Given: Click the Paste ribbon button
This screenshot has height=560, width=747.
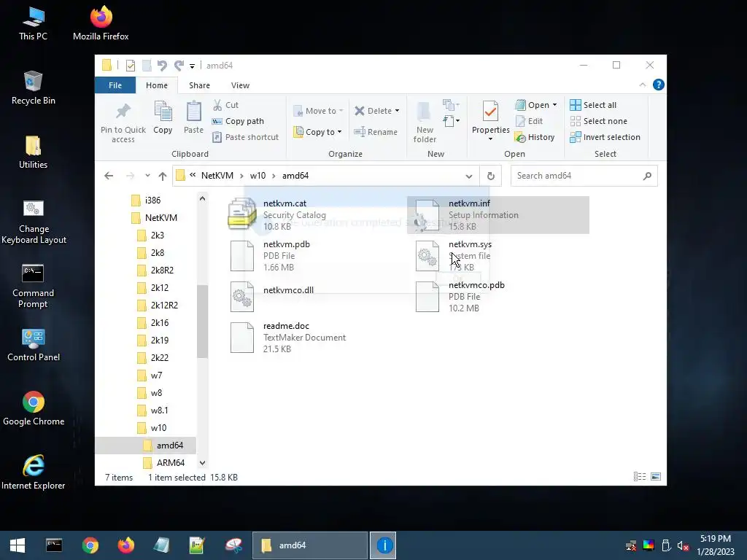Looking at the screenshot, I should click(193, 117).
